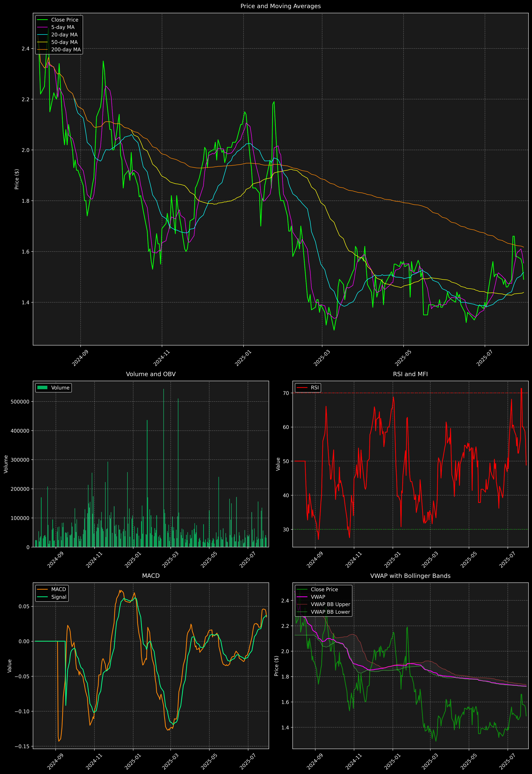The width and height of the screenshot is (532, 774).
Task: Click the 30 tick on the RSI axis
Action: (286, 529)
